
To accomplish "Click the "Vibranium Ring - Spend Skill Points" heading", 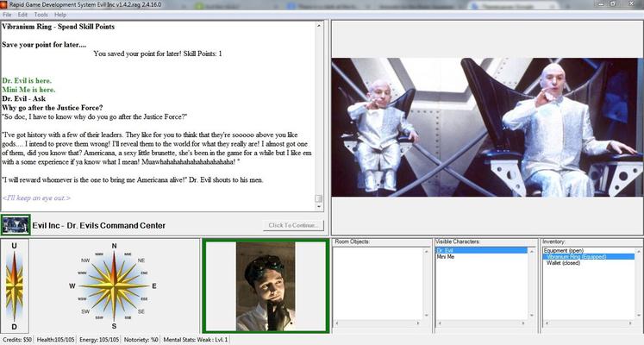I will (59, 26).
